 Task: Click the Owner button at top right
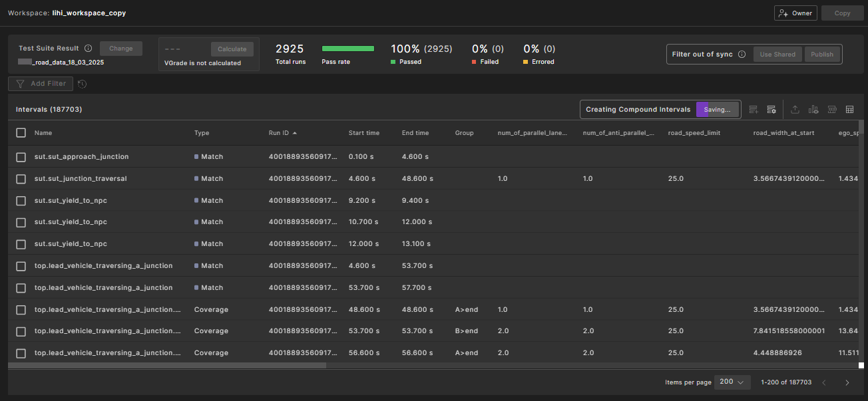point(795,13)
